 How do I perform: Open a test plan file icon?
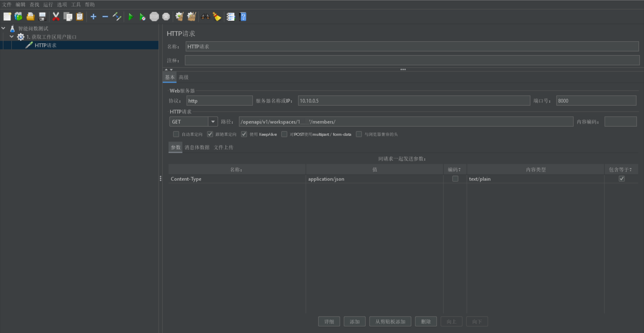tap(31, 17)
